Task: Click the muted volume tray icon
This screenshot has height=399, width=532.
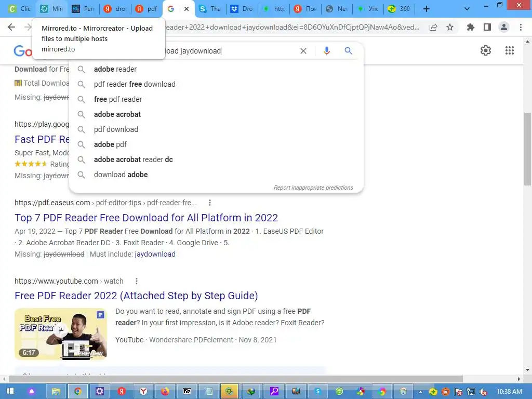Action: (483, 392)
